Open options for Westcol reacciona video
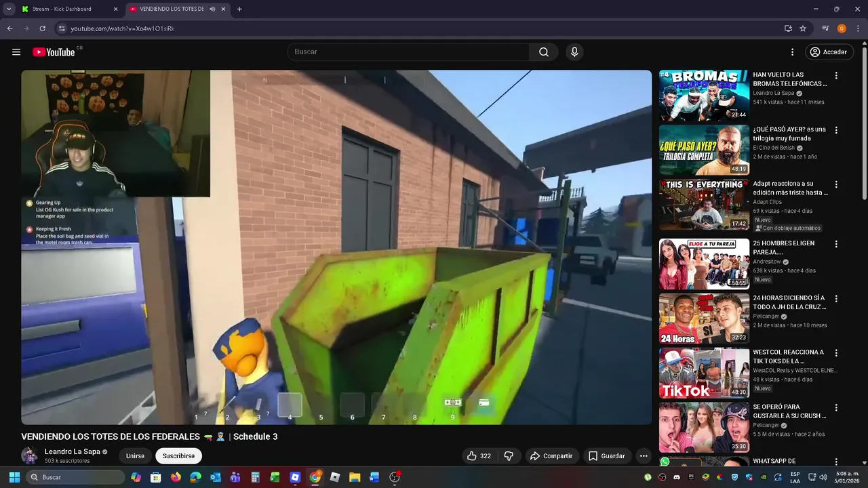 (836, 353)
